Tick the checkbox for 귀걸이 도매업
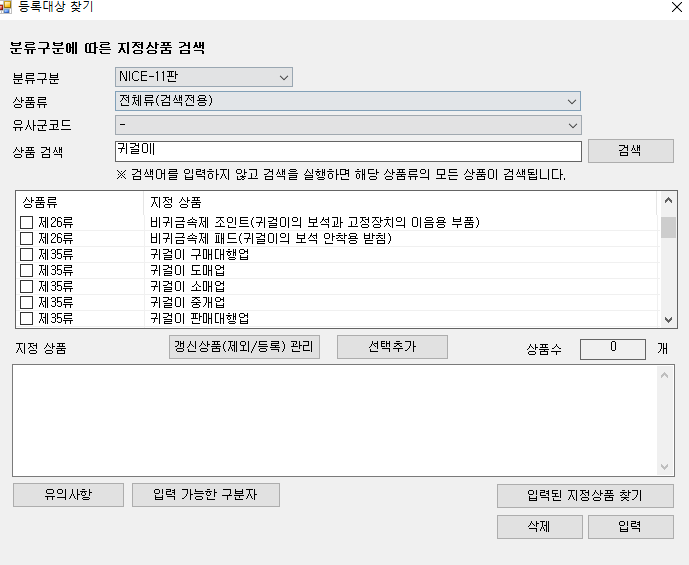Screen dimensions: 689x565 (26, 270)
